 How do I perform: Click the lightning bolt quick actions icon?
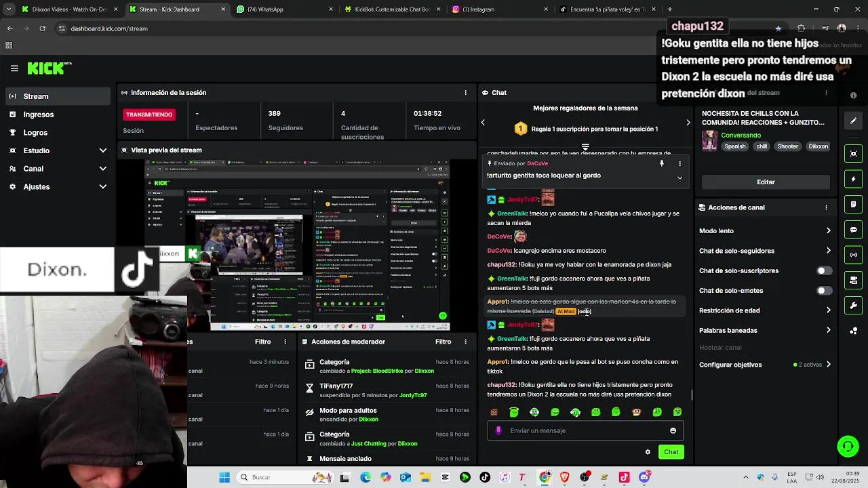pyautogui.click(x=854, y=179)
